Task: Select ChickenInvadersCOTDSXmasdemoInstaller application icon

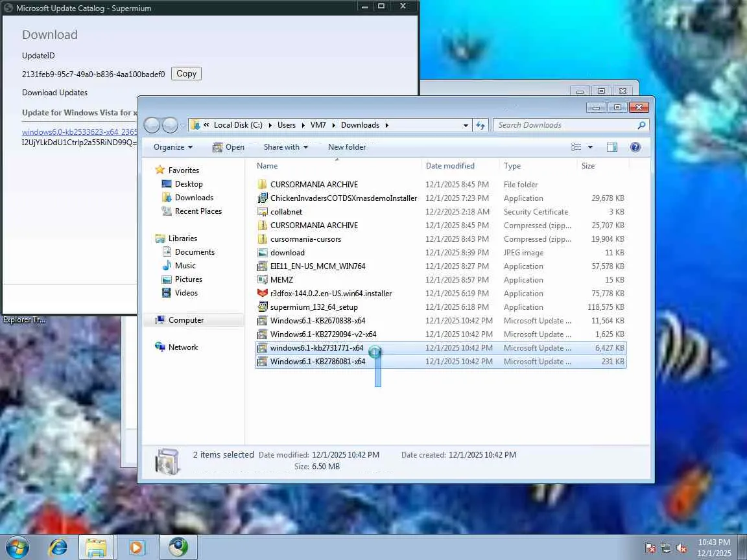Action: pyautogui.click(x=262, y=198)
